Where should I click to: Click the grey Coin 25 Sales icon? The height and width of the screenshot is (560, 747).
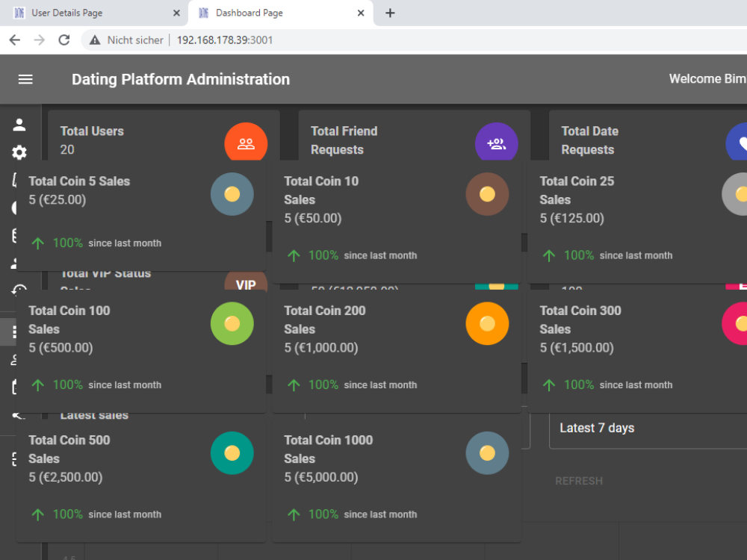pos(734,194)
